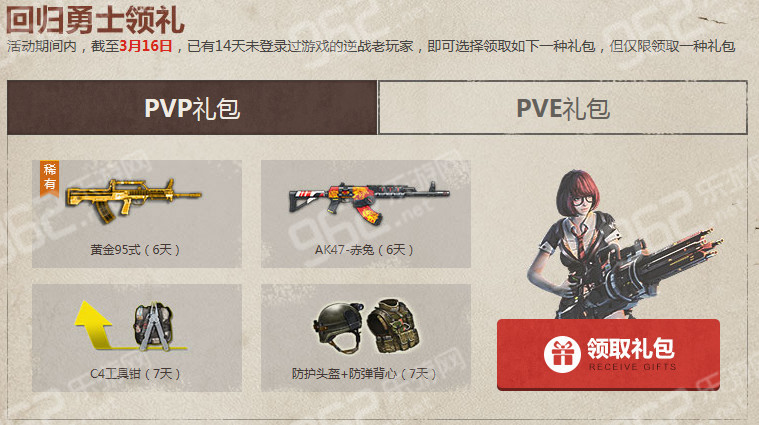This screenshot has width=759, height=425.
Task: Select the golden 95式 rifle image
Action: click(x=134, y=200)
